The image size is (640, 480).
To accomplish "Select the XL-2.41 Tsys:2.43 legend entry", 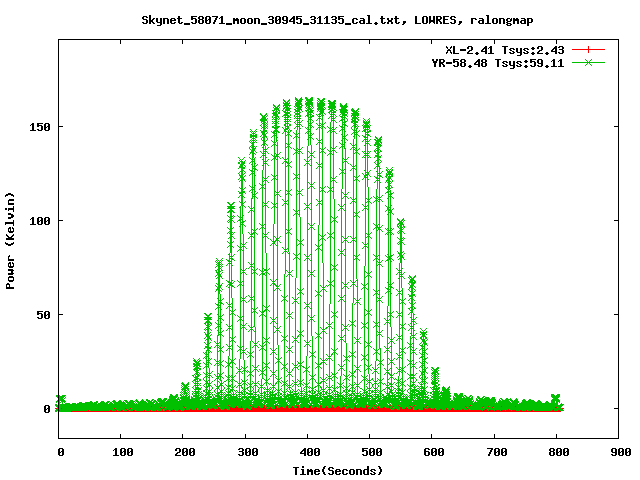I will [x=505, y=49].
